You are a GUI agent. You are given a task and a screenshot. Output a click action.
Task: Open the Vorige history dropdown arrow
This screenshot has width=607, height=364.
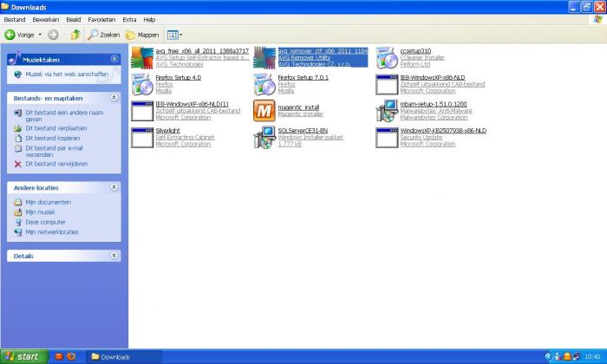(x=40, y=35)
